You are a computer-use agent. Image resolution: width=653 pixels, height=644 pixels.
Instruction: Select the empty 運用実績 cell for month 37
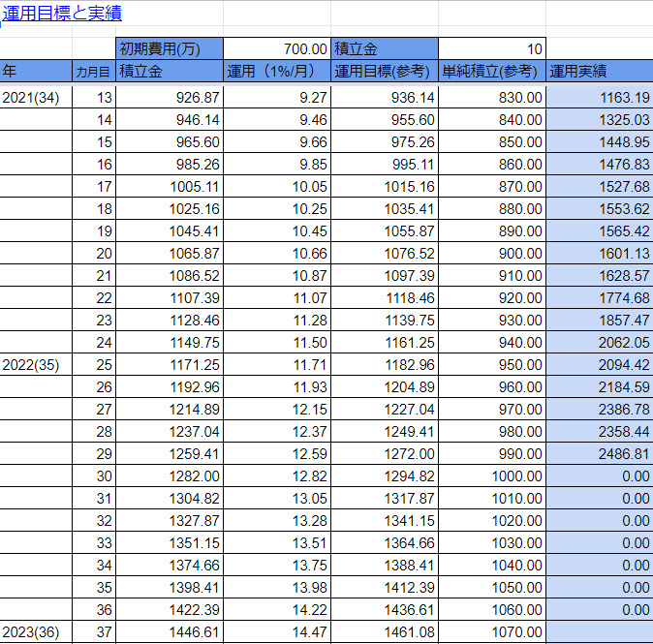click(599, 631)
